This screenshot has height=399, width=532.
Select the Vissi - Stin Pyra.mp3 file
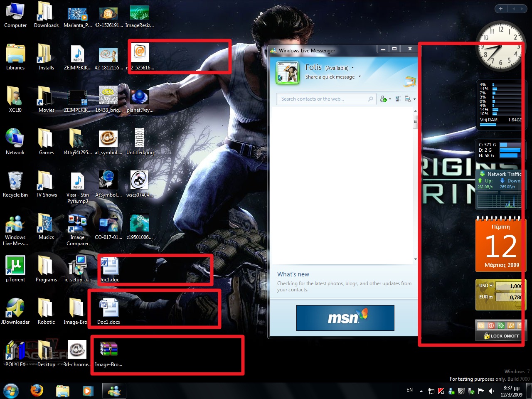[78, 187]
